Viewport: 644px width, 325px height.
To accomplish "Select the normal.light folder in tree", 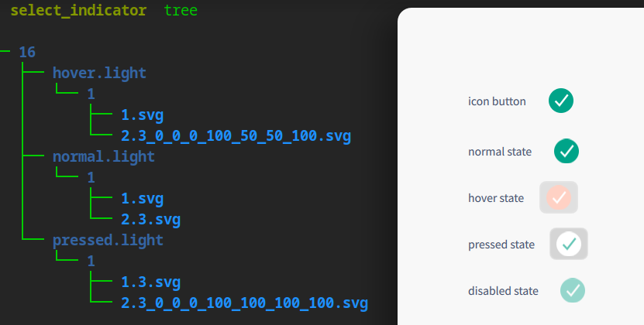I will point(103,156).
